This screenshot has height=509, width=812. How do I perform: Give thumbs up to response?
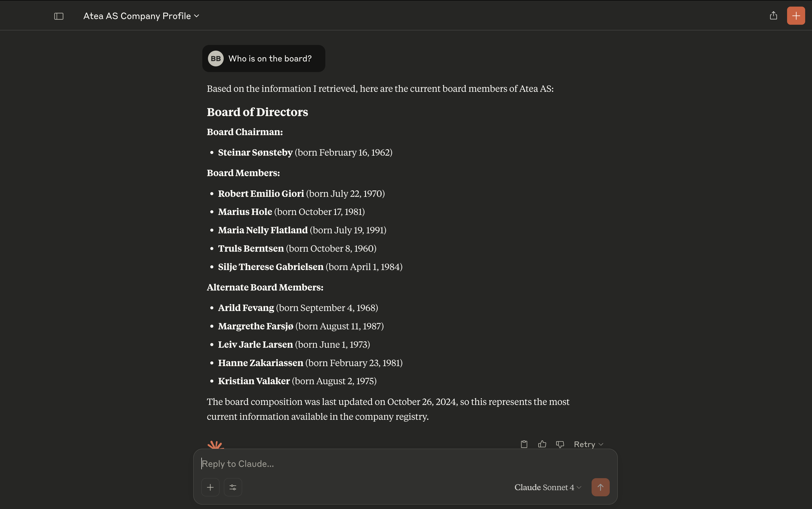[x=542, y=444]
